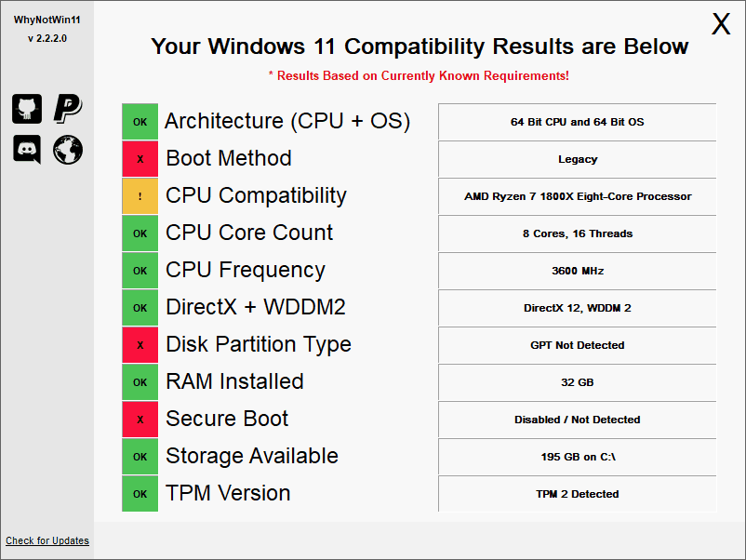Click the 195 GB on C:\ storage result
Screen dimensions: 746x560
(x=577, y=457)
